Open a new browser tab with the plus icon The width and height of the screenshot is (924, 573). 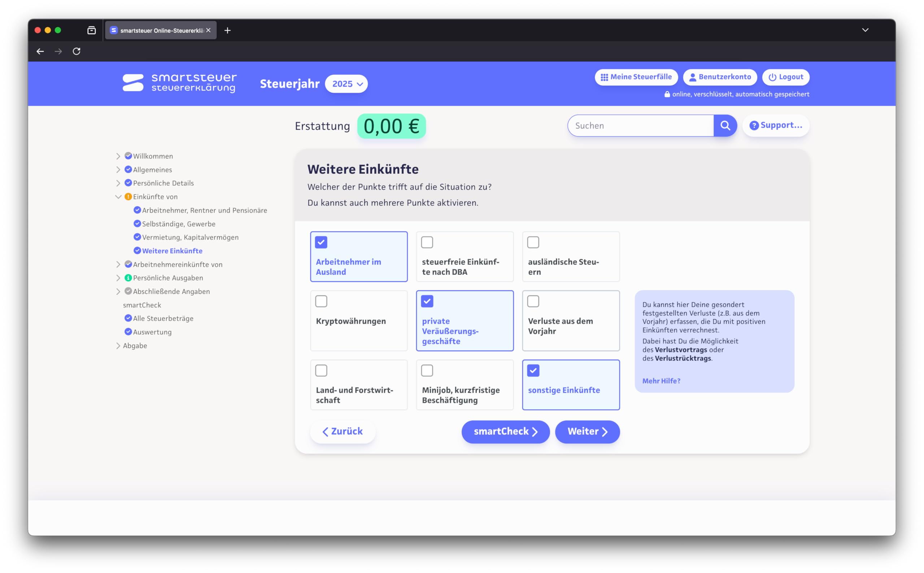click(227, 30)
